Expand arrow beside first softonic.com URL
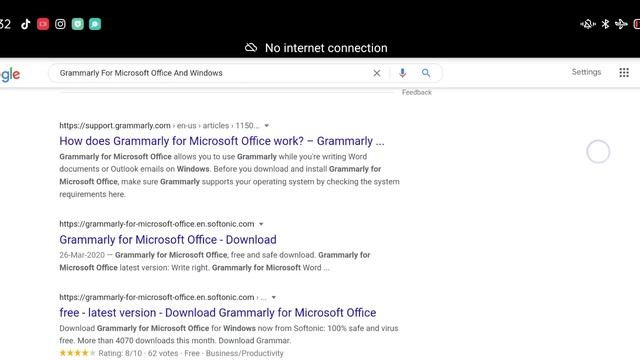 tap(261, 224)
